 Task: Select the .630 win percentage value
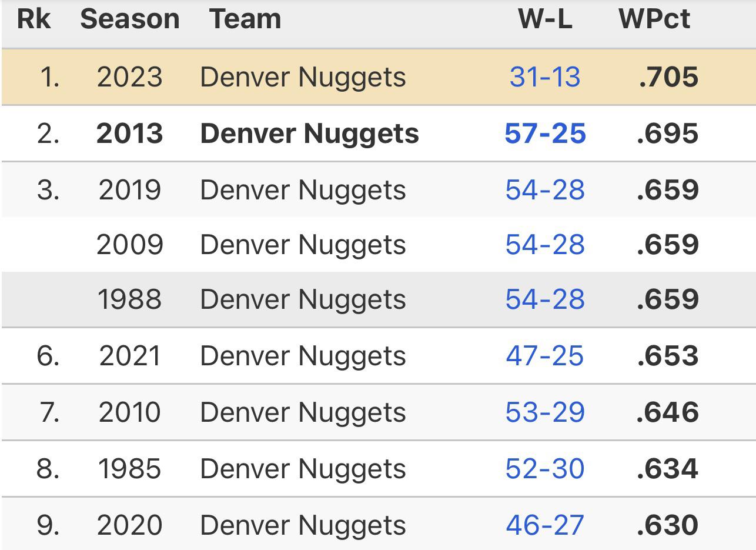(668, 525)
